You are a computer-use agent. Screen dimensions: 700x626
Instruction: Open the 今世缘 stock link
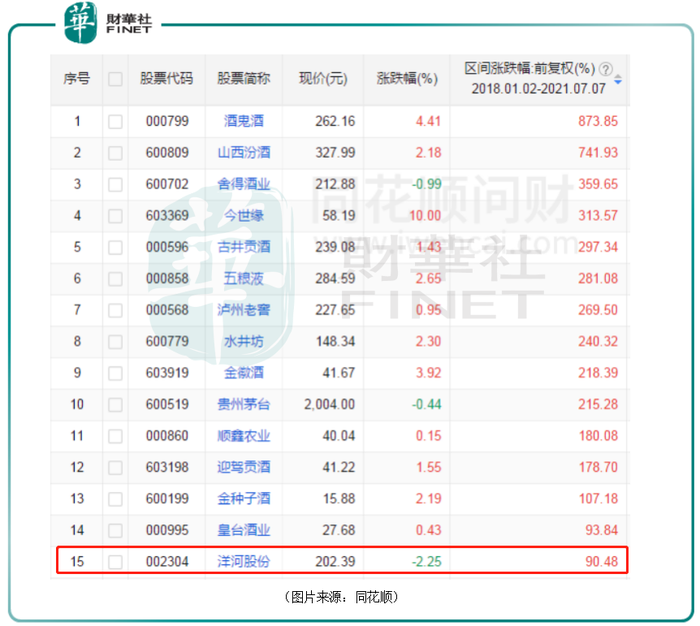(244, 216)
